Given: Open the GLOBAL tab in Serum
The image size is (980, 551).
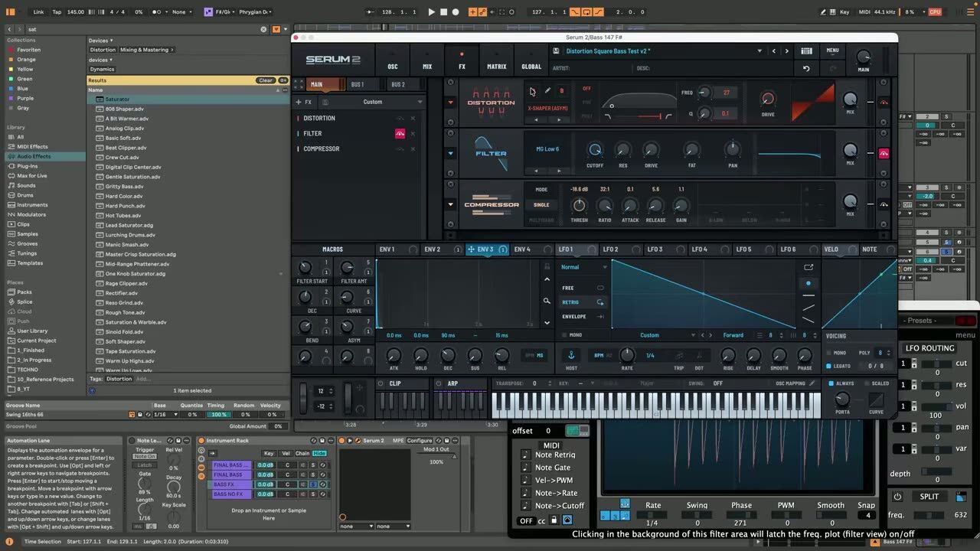Looking at the screenshot, I should click(531, 61).
